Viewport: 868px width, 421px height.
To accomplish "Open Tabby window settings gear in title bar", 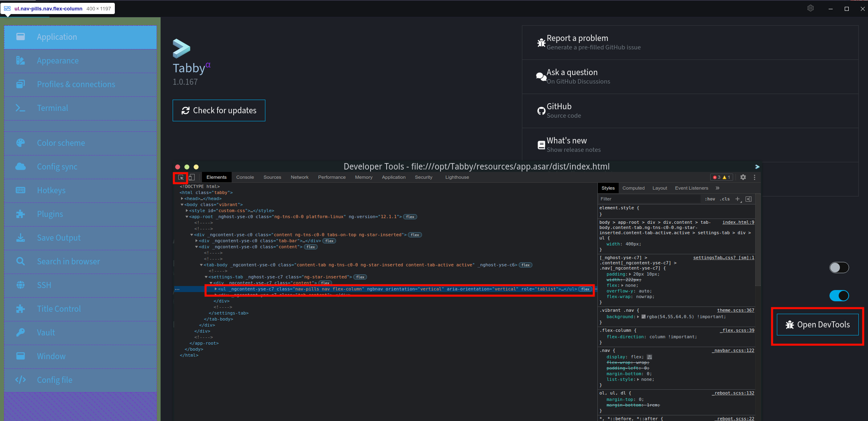I will [811, 8].
